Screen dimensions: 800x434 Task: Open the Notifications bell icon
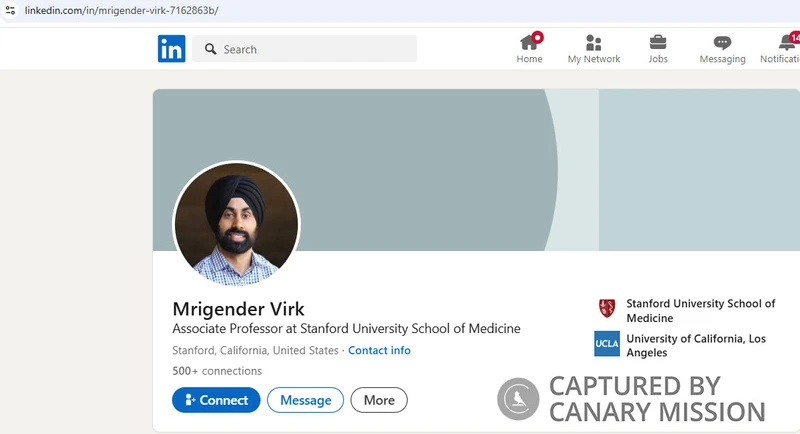click(787, 42)
